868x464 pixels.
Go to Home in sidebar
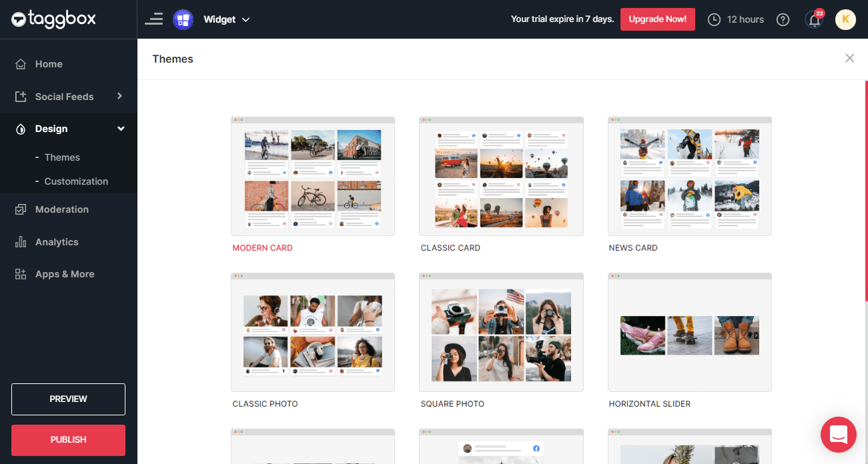click(x=49, y=64)
